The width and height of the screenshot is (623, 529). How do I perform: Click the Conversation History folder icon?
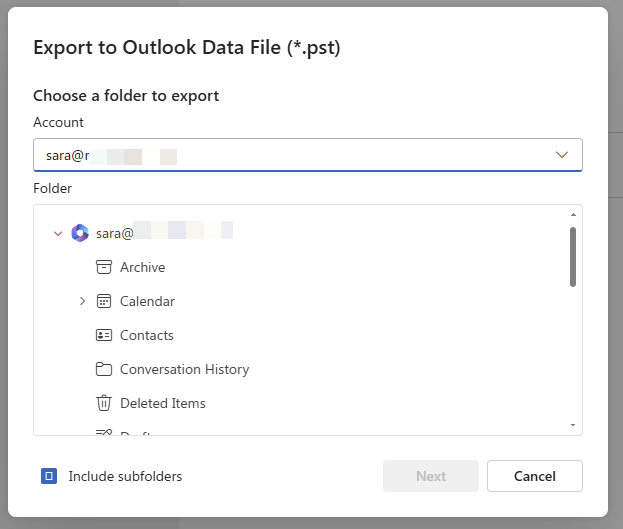103,369
